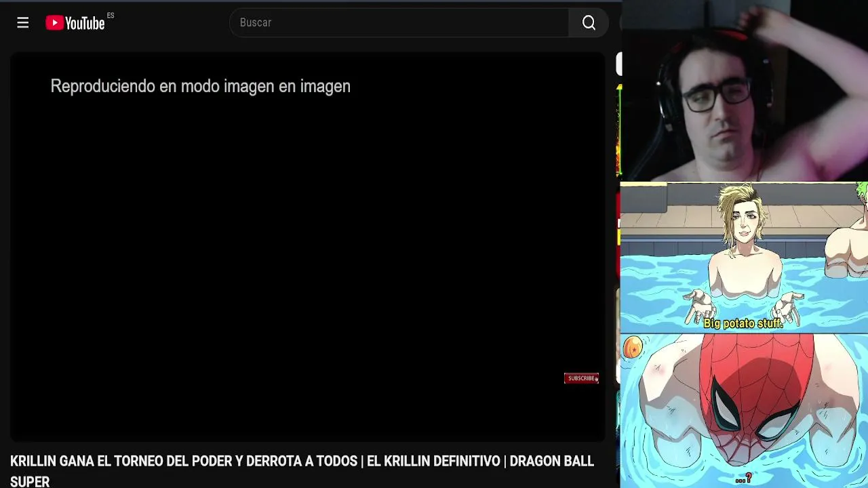The image size is (868, 488).
Task: Click the magnifier search button
Action: (x=589, y=22)
